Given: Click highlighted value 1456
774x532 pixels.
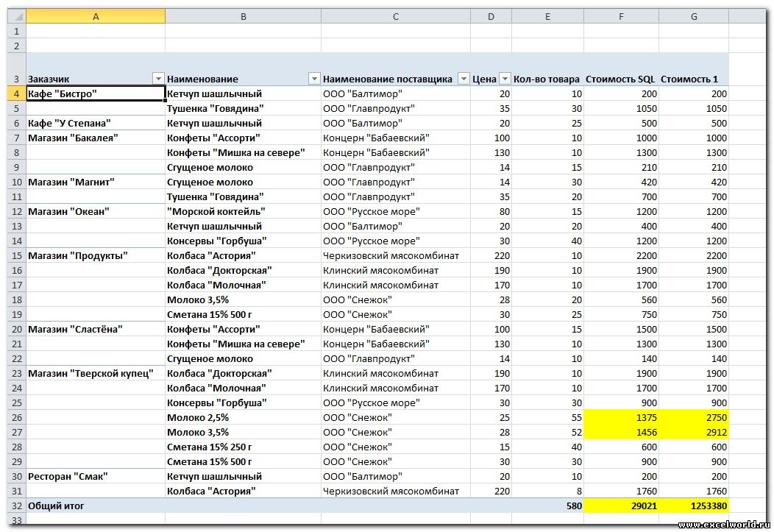Looking at the screenshot, I should pos(621,432).
